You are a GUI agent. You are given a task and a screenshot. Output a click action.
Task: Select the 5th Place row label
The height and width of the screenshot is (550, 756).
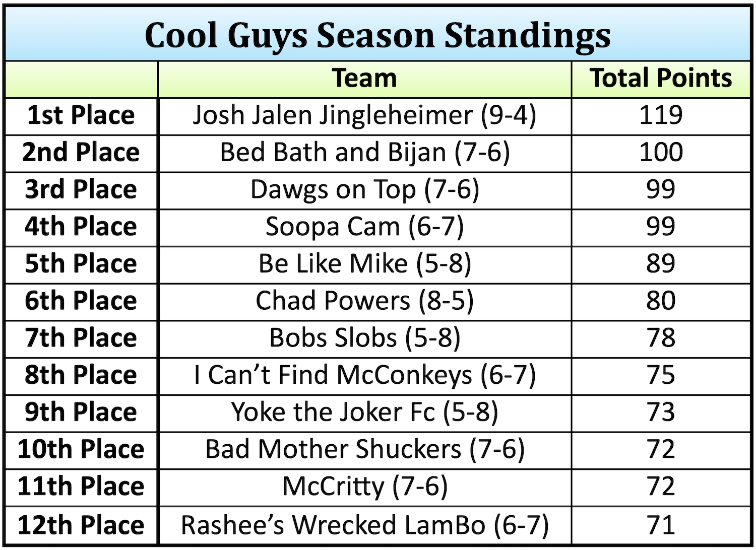(81, 264)
